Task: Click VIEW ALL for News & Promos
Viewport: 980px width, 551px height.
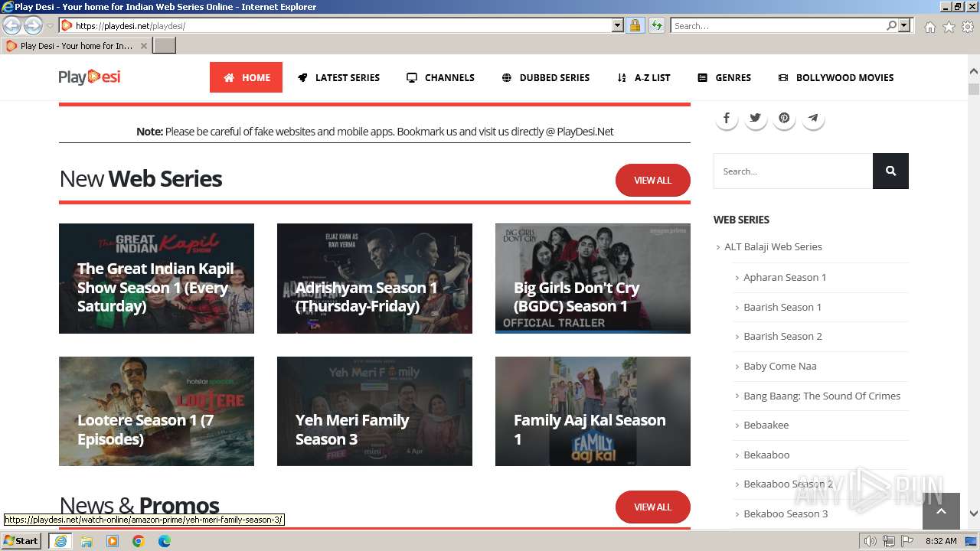Action: 653,507
